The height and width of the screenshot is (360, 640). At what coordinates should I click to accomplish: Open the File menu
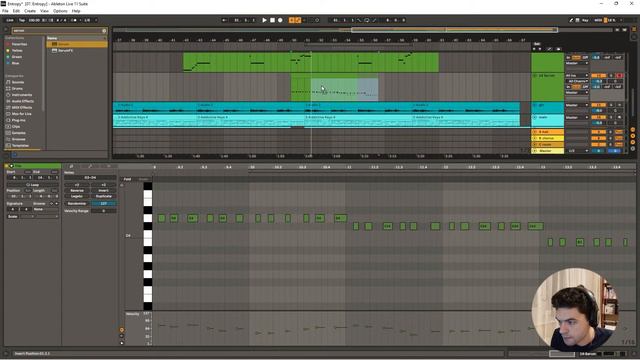[5, 11]
